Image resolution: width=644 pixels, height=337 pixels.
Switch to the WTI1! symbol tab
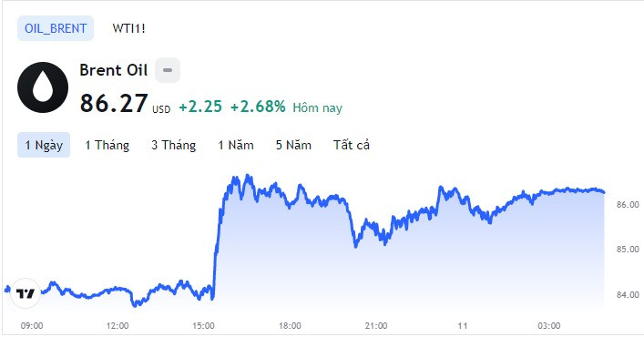pos(128,28)
